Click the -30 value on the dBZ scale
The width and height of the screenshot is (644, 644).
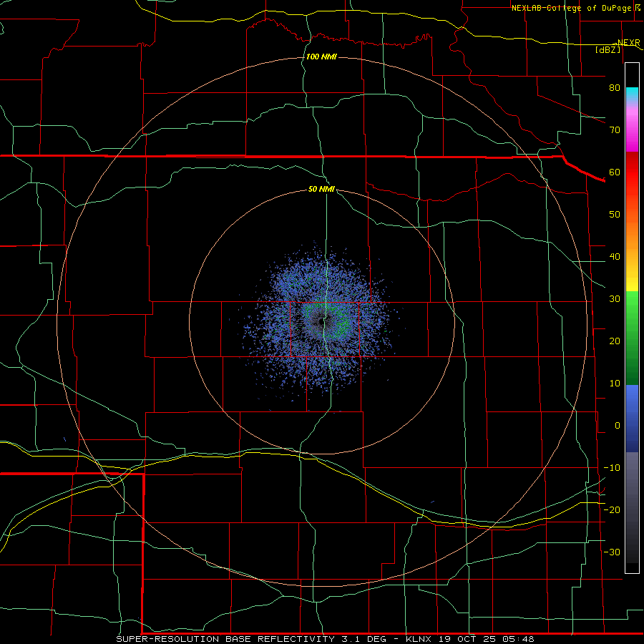point(612,552)
